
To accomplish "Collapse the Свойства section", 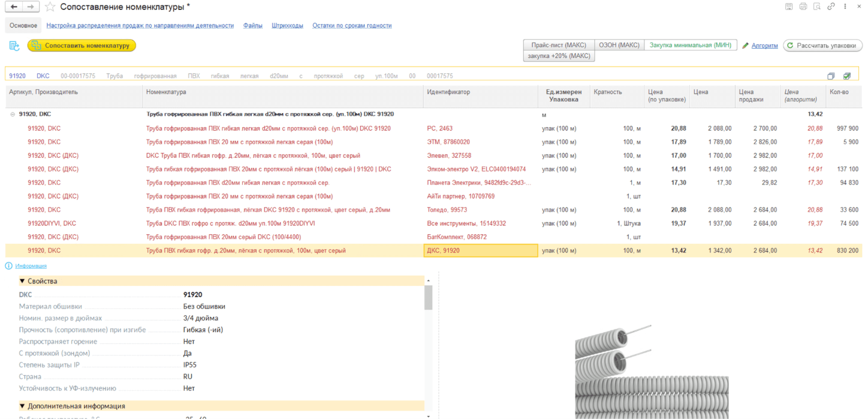I will point(22,281).
